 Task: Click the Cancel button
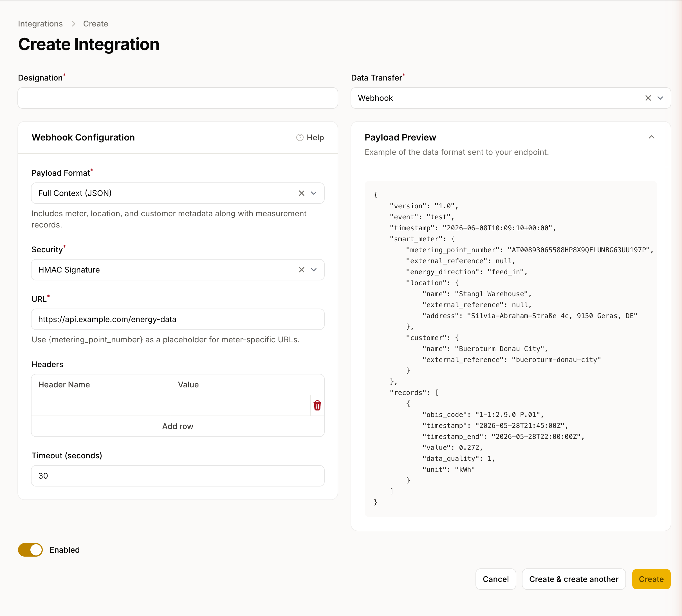[495, 579]
